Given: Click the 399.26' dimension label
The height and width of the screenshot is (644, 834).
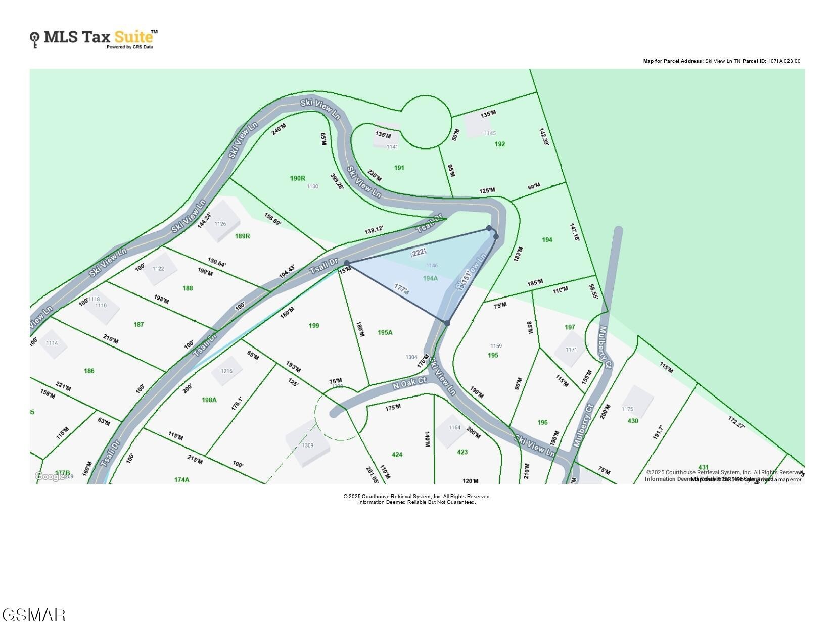Looking at the screenshot, I should pos(337,182).
